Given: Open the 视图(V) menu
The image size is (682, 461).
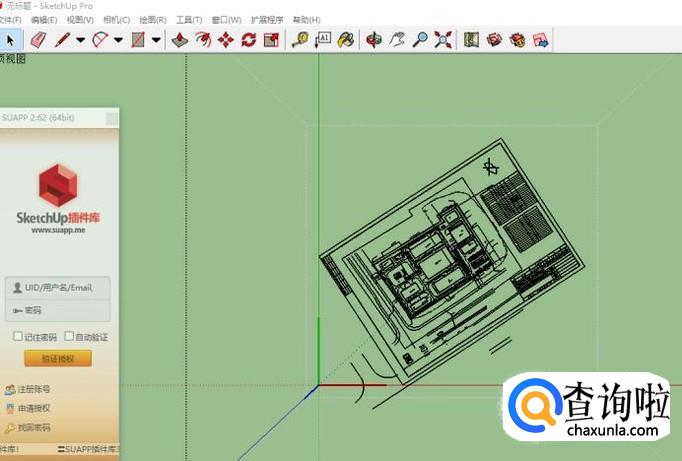Looking at the screenshot, I should coord(80,20).
